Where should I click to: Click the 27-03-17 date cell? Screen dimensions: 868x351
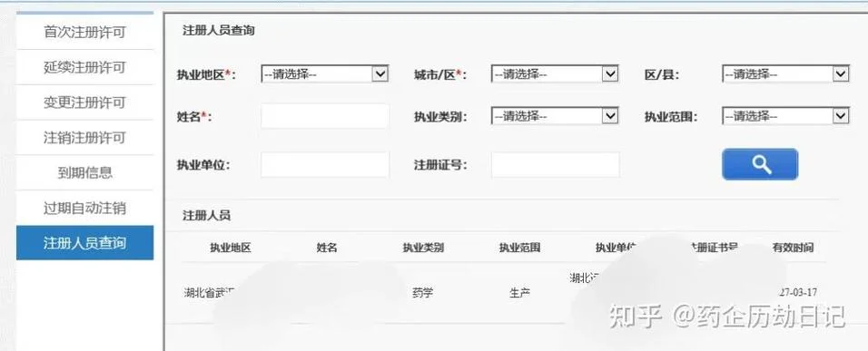coord(798,292)
